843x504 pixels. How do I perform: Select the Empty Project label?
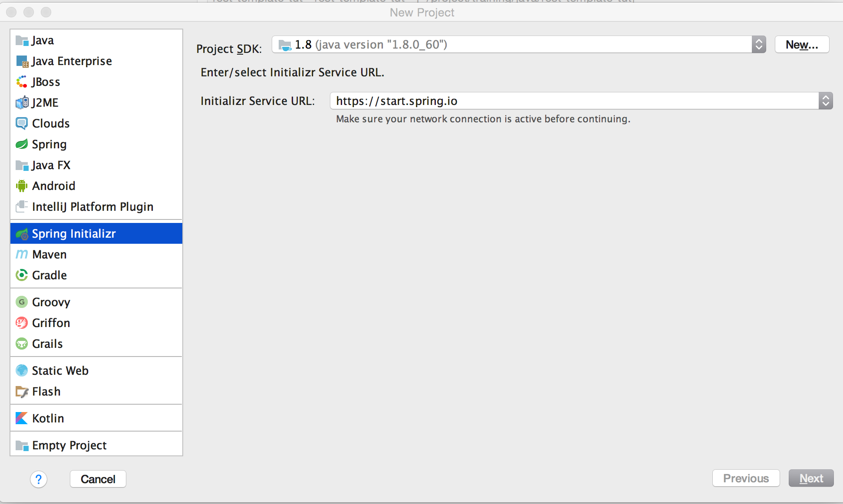tap(69, 445)
